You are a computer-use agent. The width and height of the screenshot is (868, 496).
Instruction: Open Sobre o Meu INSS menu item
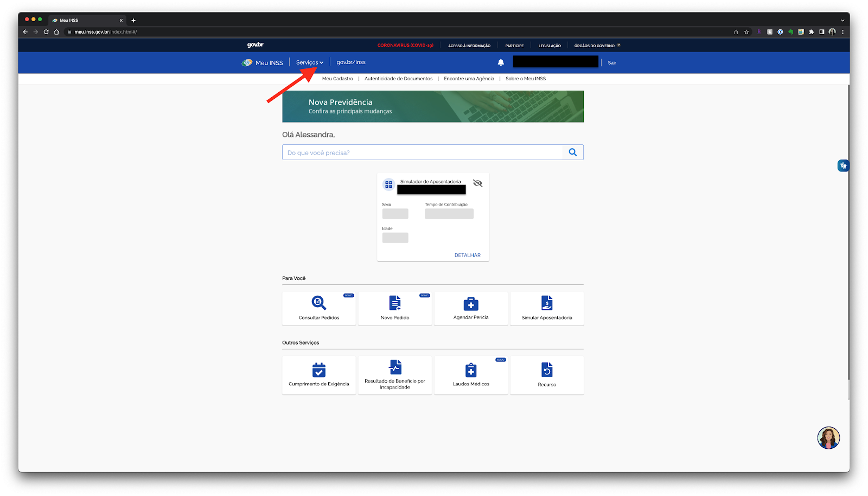[526, 79]
